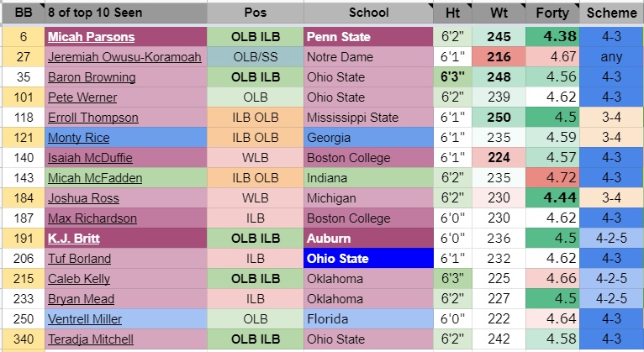Click the note marker on BB header
This screenshot has height=352, width=644.
coord(42,5)
